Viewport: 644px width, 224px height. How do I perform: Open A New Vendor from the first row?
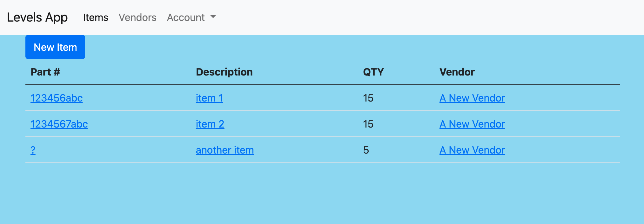point(472,98)
